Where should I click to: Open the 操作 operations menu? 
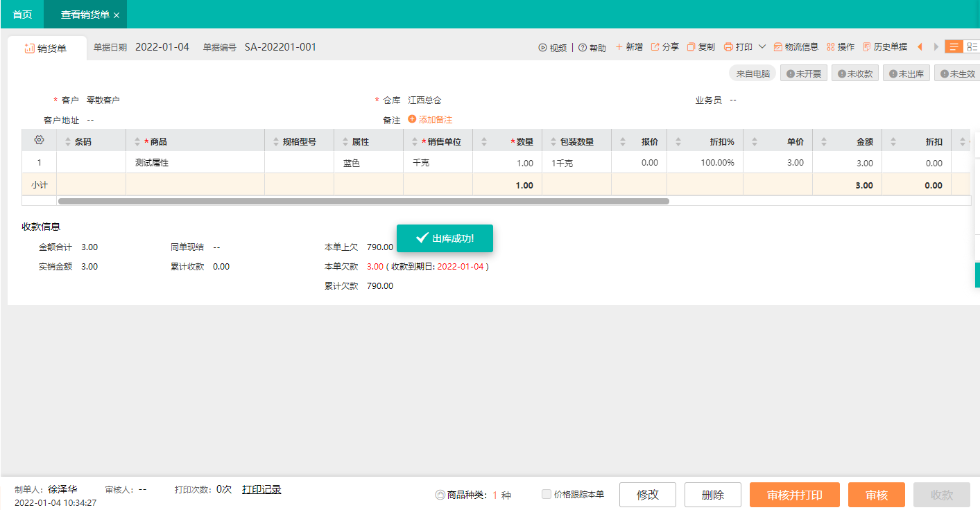click(840, 47)
